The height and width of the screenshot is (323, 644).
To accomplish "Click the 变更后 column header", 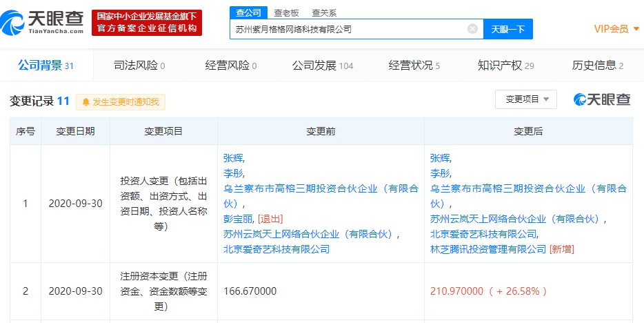I will [528, 131].
